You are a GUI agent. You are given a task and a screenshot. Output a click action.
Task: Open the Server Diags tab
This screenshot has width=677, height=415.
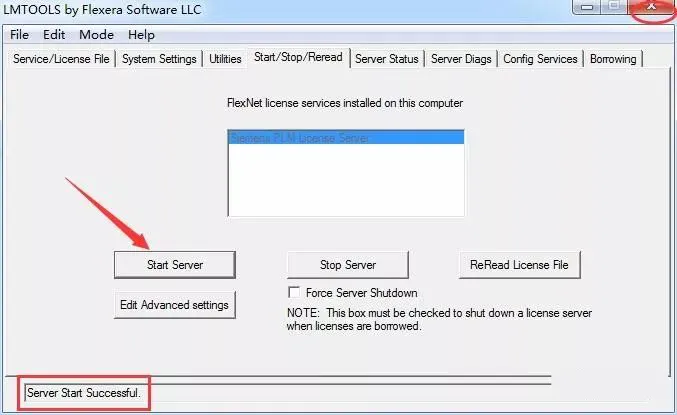pos(461,59)
